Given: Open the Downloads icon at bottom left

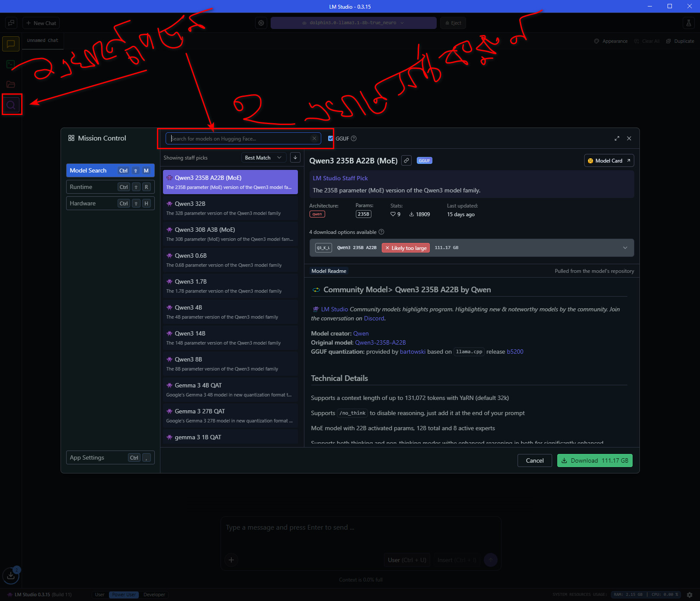Looking at the screenshot, I should pos(11,575).
